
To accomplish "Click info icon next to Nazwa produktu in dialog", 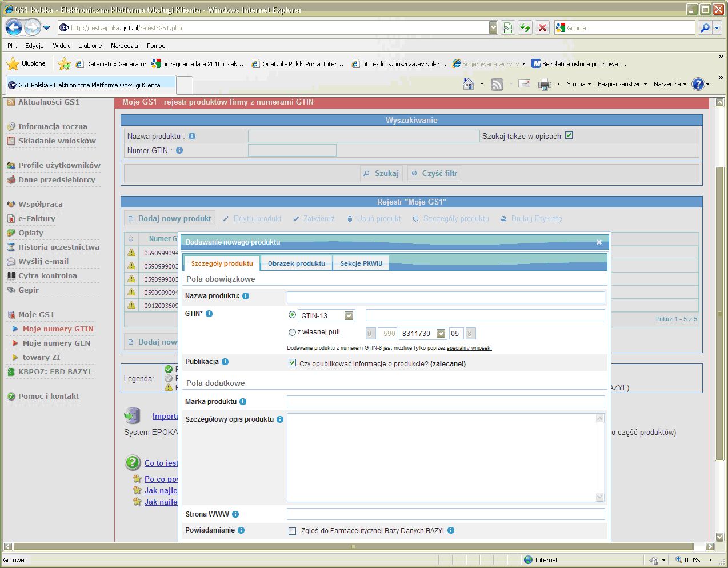I will [x=246, y=296].
